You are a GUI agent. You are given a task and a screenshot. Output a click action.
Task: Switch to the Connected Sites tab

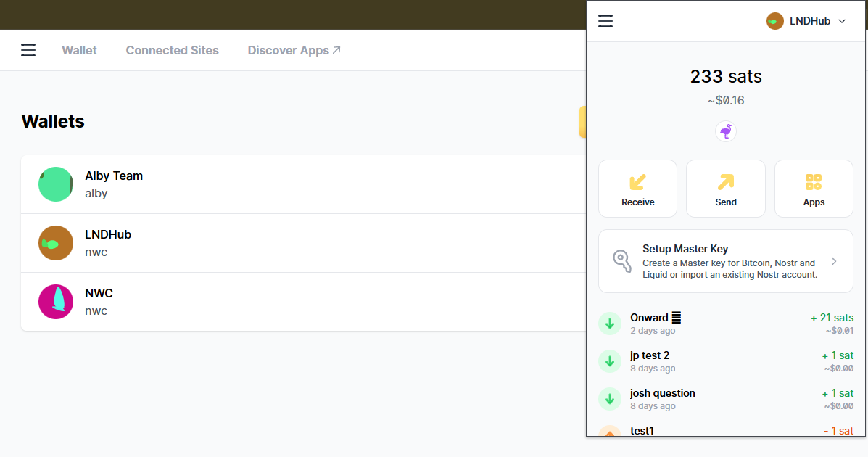[x=172, y=50]
